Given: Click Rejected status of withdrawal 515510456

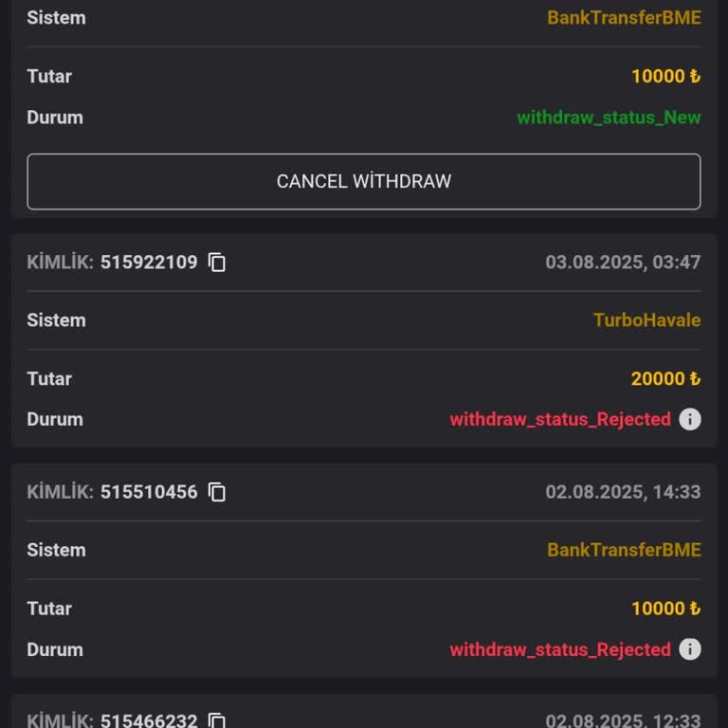Looking at the screenshot, I should (x=560, y=649).
